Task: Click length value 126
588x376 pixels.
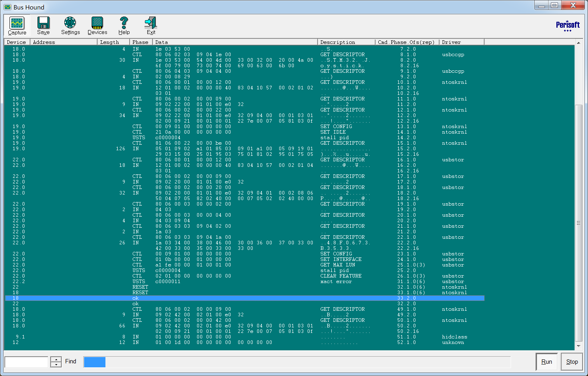Action: (120, 149)
